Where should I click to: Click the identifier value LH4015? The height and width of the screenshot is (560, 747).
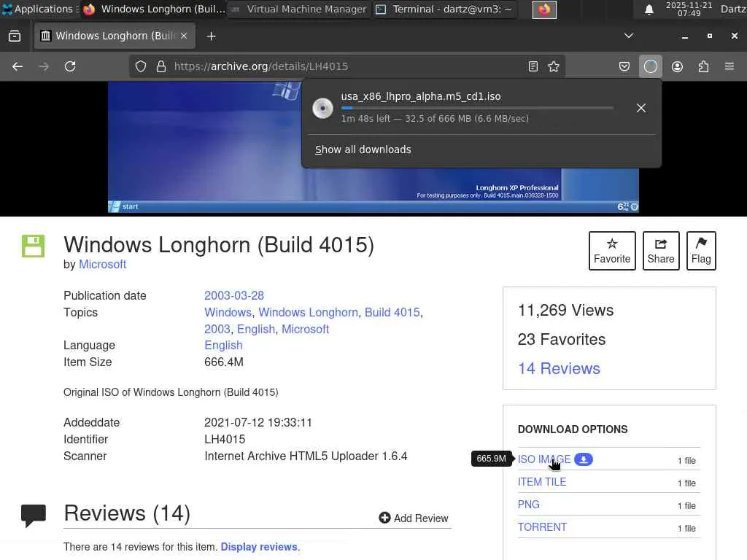[x=225, y=439]
